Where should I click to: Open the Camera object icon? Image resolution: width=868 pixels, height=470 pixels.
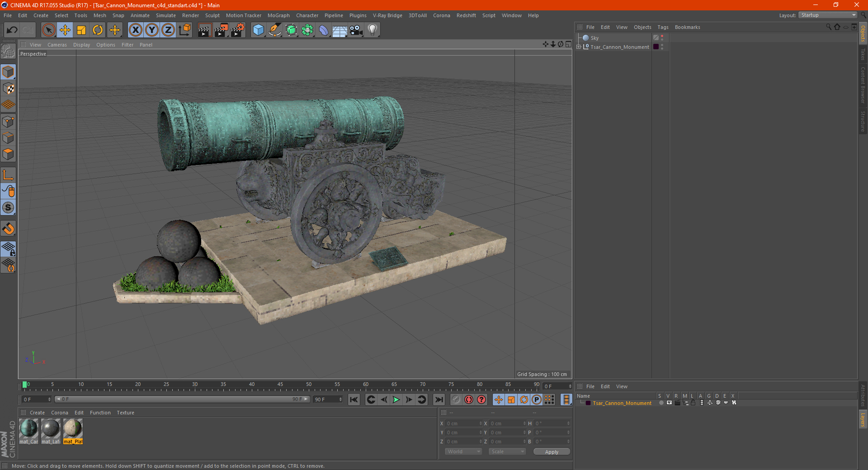click(356, 30)
